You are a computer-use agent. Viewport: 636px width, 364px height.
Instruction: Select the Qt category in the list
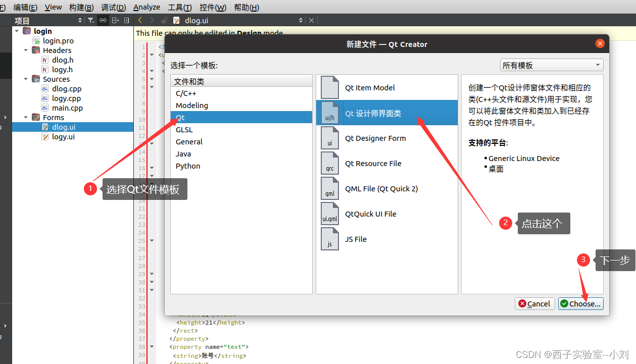(x=241, y=118)
